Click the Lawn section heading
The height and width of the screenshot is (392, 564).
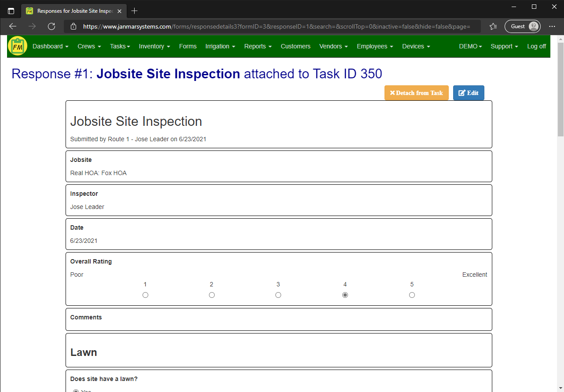pyautogui.click(x=84, y=352)
